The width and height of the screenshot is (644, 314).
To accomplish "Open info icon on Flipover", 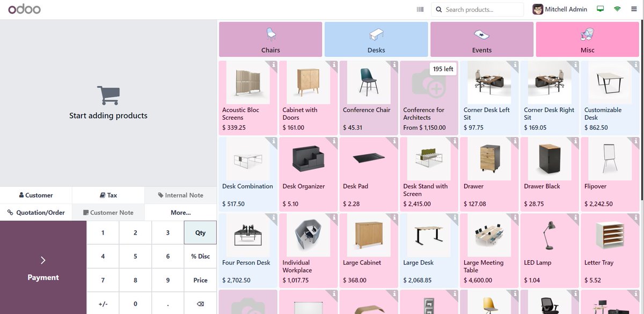I will point(636,141).
